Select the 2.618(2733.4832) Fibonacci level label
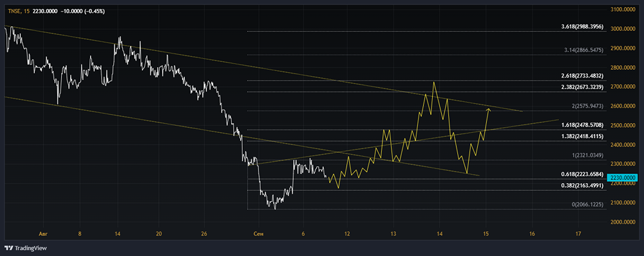This screenshot has height=256, width=644. point(582,75)
